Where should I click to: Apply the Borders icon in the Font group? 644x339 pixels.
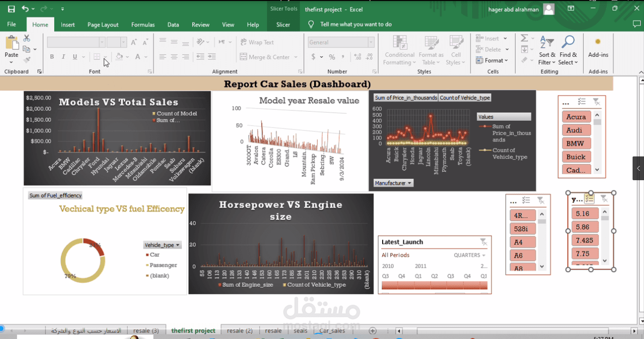click(x=97, y=57)
